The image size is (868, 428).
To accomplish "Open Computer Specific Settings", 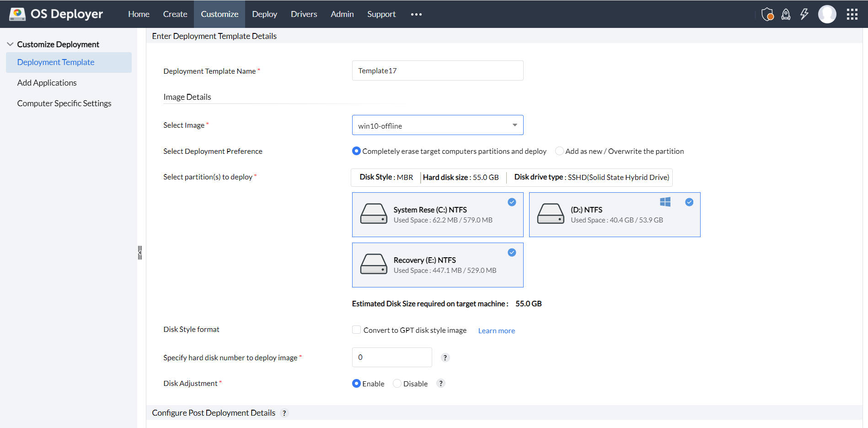I will coord(64,103).
